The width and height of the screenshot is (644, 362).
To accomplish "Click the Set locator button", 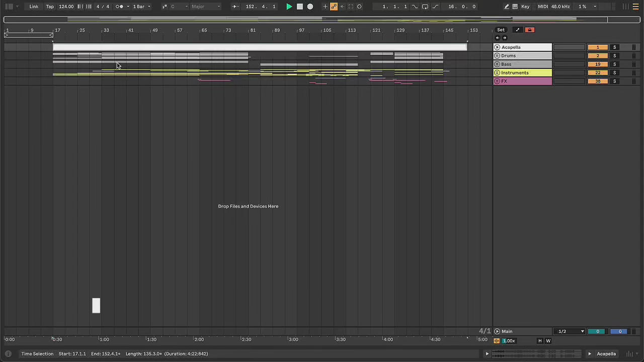I will point(501,30).
